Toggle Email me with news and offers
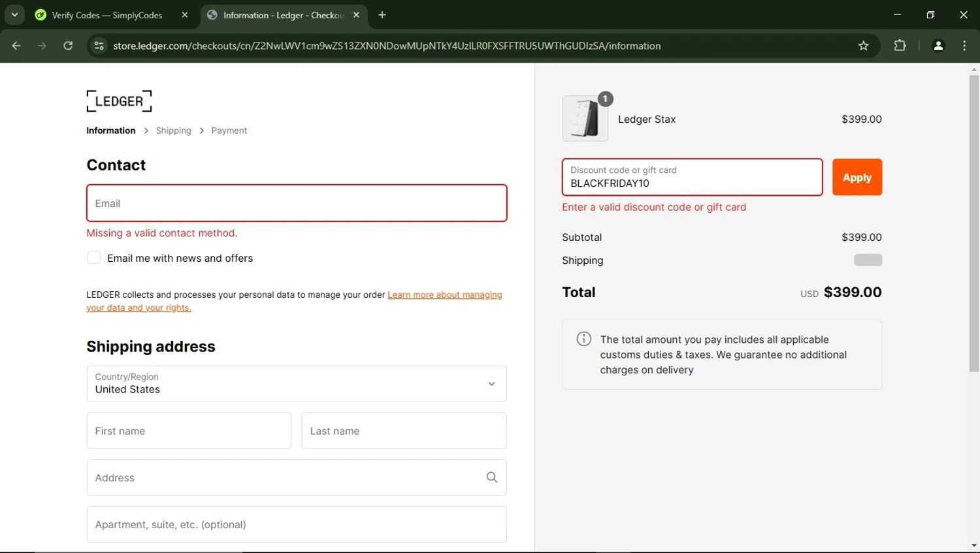The width and height of the screenshot is (980, 553). [94, 258]
